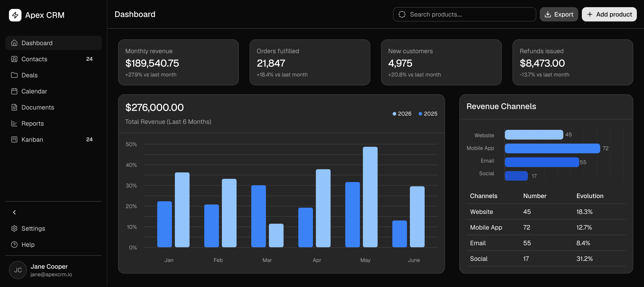Screen dimensions: 644x287
Task: Collapse the sidebar with the chevron arrow
Action: [x=14, y=212]
